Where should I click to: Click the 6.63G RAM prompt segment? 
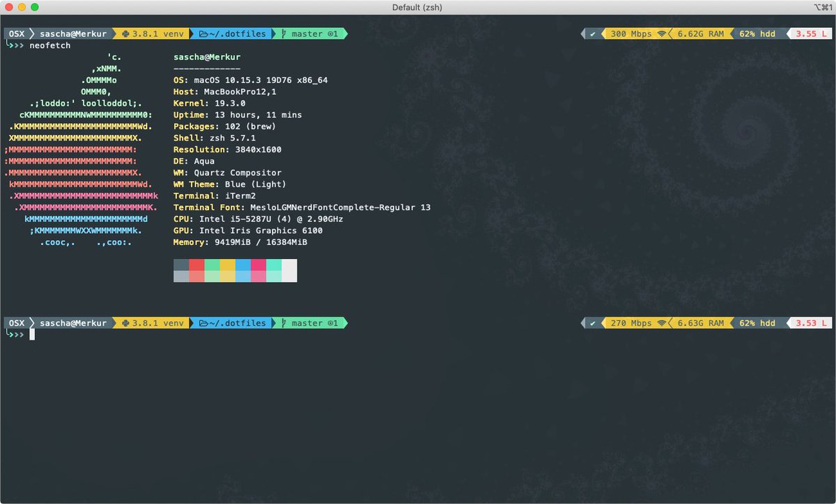(700, 323)
